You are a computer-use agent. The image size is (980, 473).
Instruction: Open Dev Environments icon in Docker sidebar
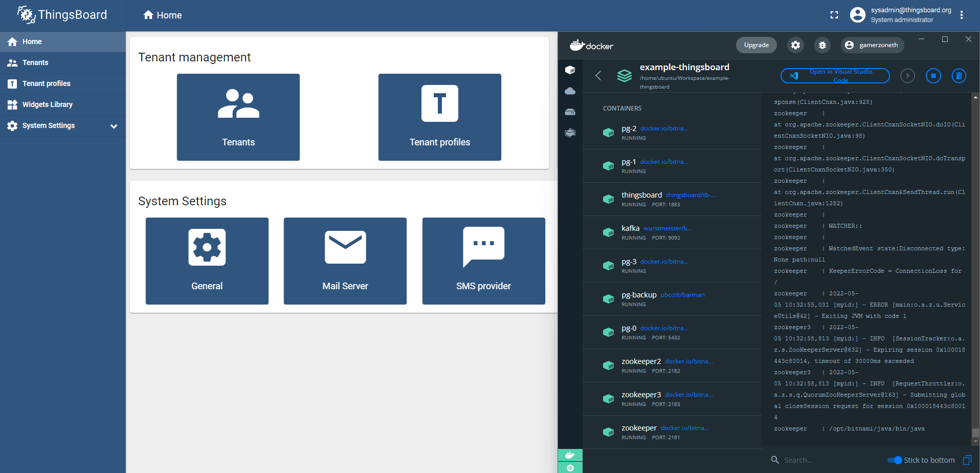570,133
